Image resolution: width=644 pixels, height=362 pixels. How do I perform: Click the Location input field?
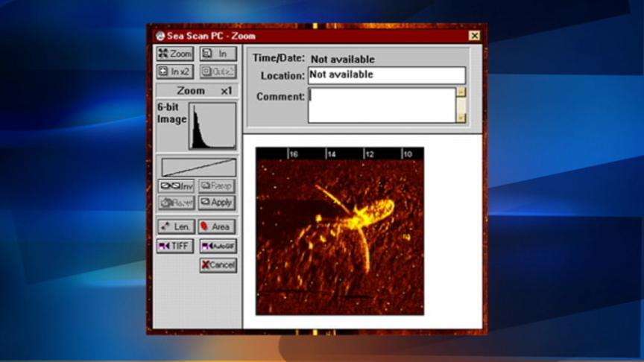coord(387,75)
